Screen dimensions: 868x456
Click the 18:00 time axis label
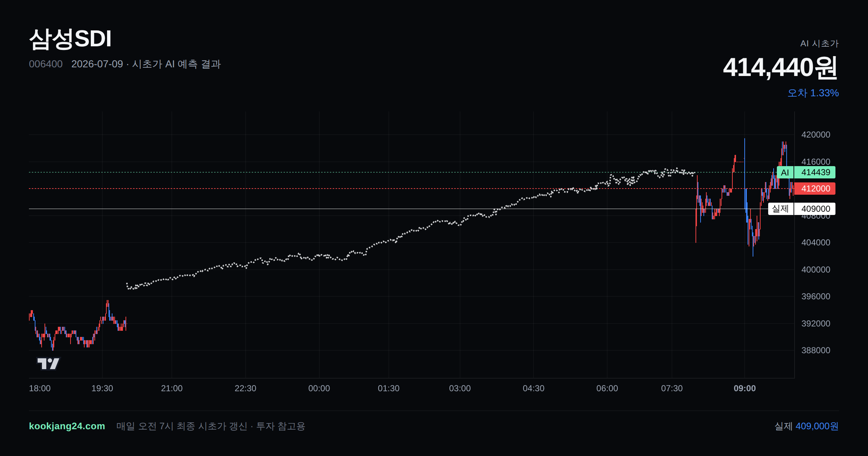point(40,388)
